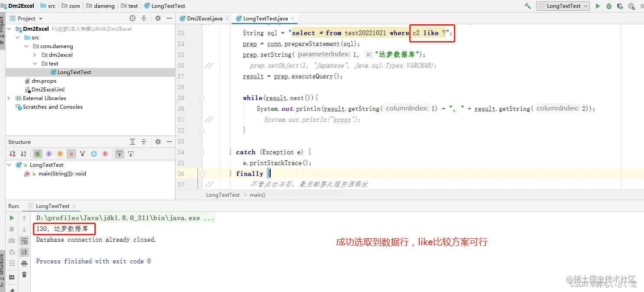Click the LongTextTest breadcrumb below editor
The width and height of the screenshot is (644, 292).
pyautogui.click(x=223, y=195)
